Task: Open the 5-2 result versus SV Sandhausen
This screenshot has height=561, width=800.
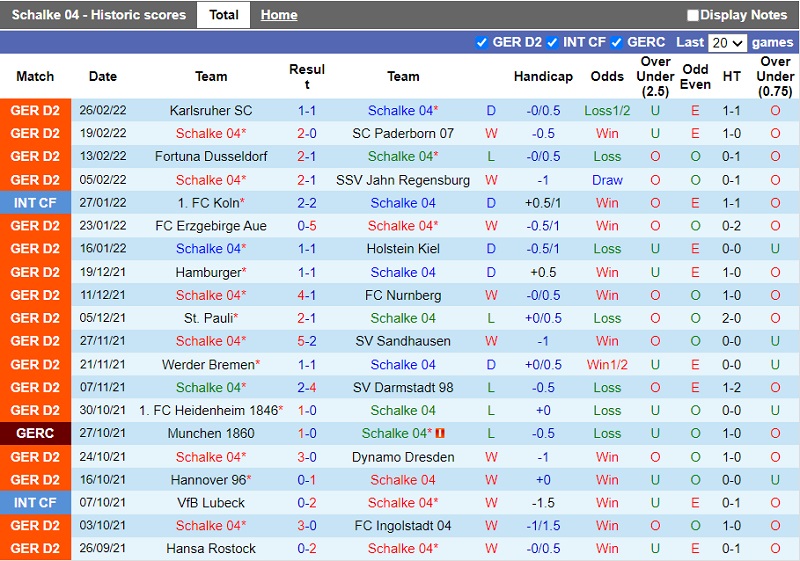Action: coord(307,341)
